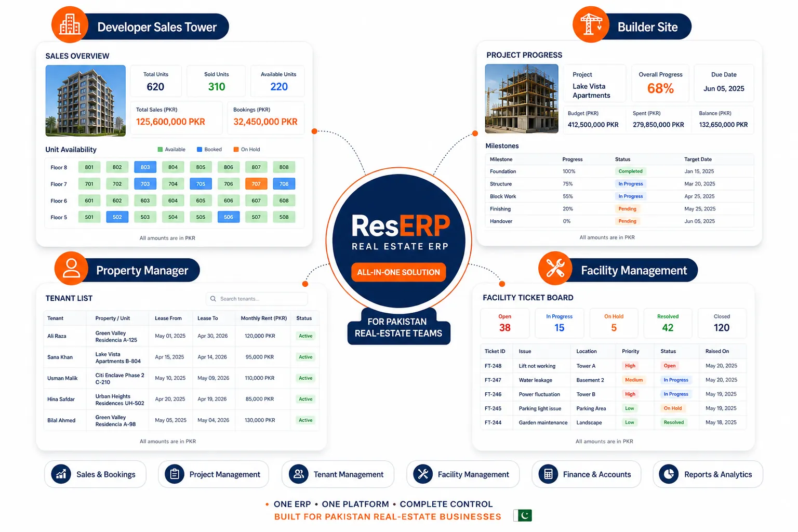Open the Finance & Accounts module
The width and height of the screenshot is (798, 532).
(586, 474)
